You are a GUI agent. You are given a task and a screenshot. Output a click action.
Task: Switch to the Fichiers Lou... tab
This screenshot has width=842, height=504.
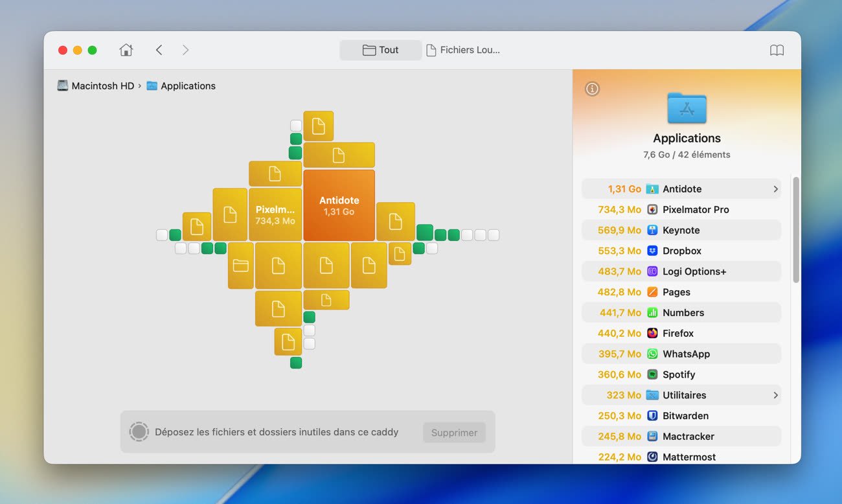pos(463,50)
